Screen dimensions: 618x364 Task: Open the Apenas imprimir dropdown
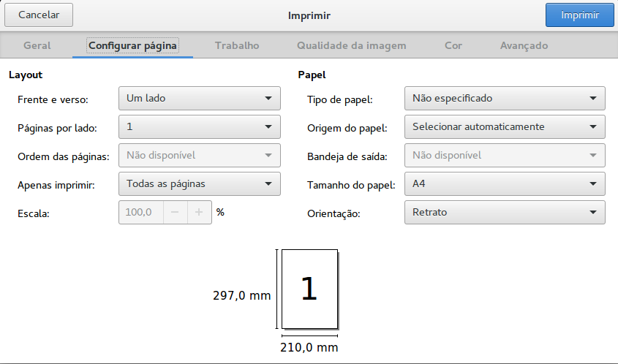tap(200, 184)
